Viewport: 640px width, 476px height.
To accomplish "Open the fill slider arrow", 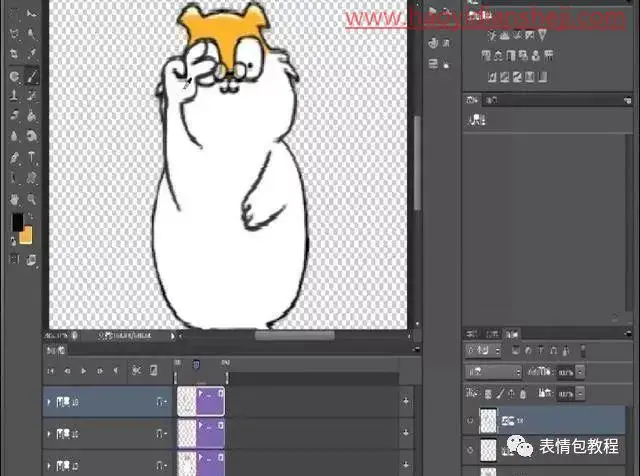I will (x=580, y=394).
